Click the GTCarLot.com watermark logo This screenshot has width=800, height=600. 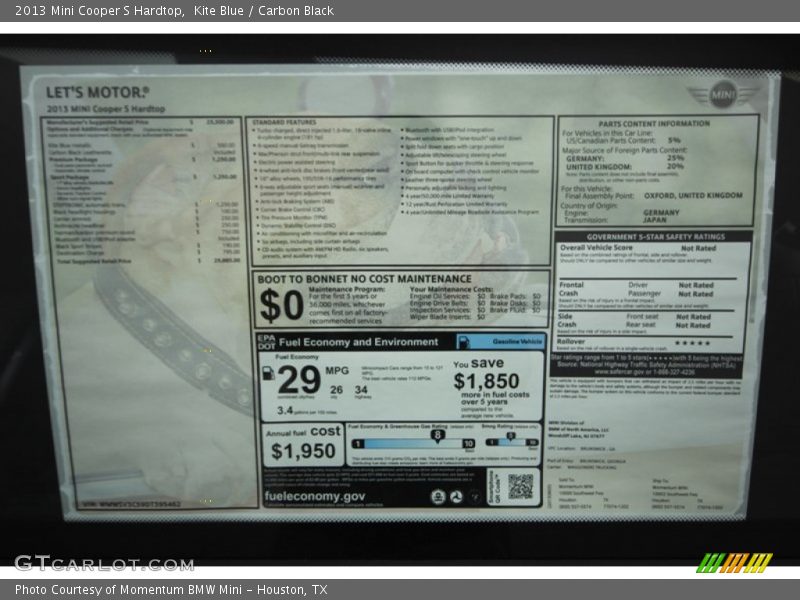pyautogui.click(x=103, y=562)
